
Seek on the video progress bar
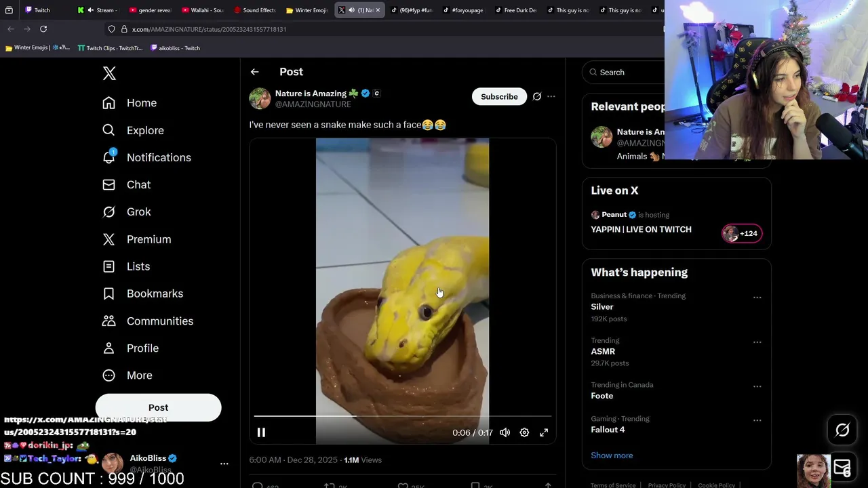(402, 416)
